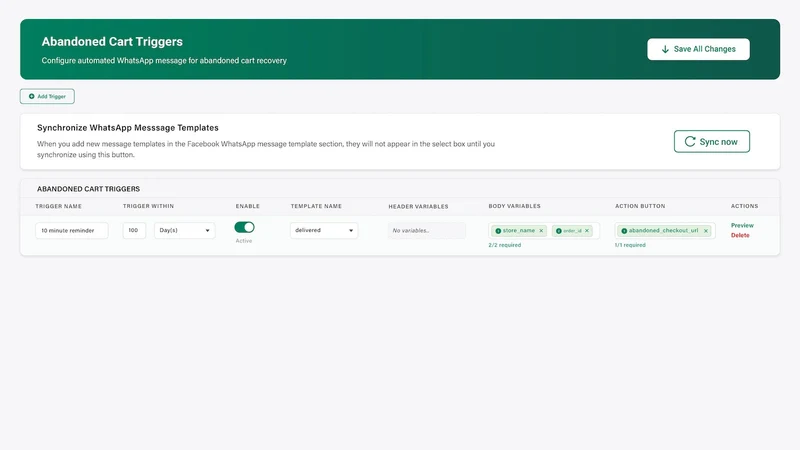The height and width of the screenshot is (450, 800).
Task: Click Sync now to synchronize templates
Action: click(711, 141)
